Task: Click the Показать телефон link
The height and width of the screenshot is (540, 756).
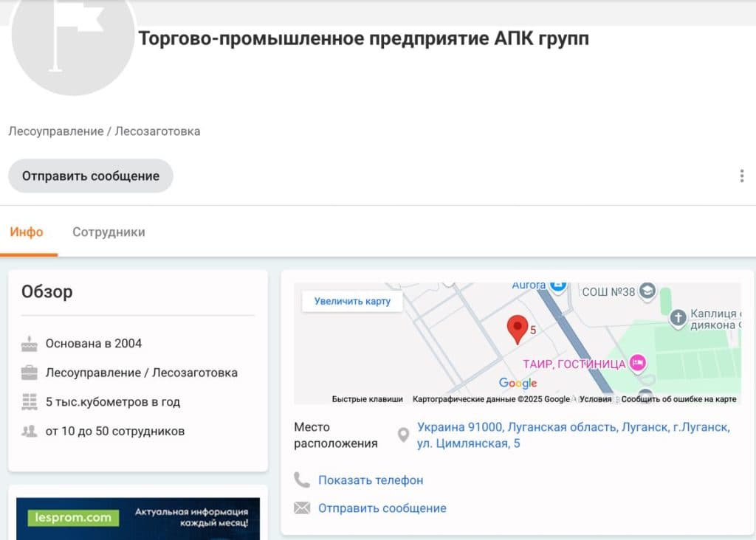Action: 371,480
